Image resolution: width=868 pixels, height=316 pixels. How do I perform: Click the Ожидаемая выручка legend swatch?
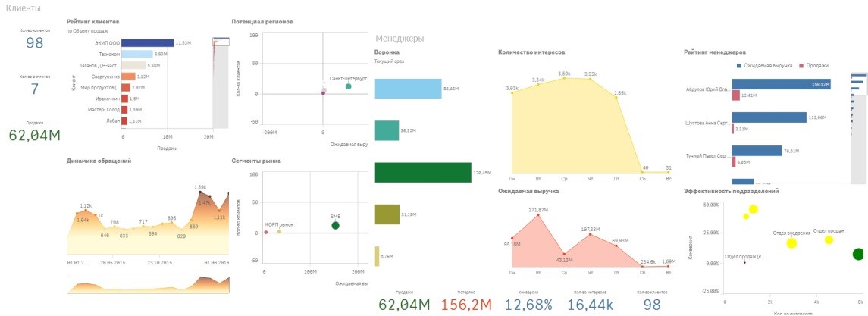click(740, 66)
